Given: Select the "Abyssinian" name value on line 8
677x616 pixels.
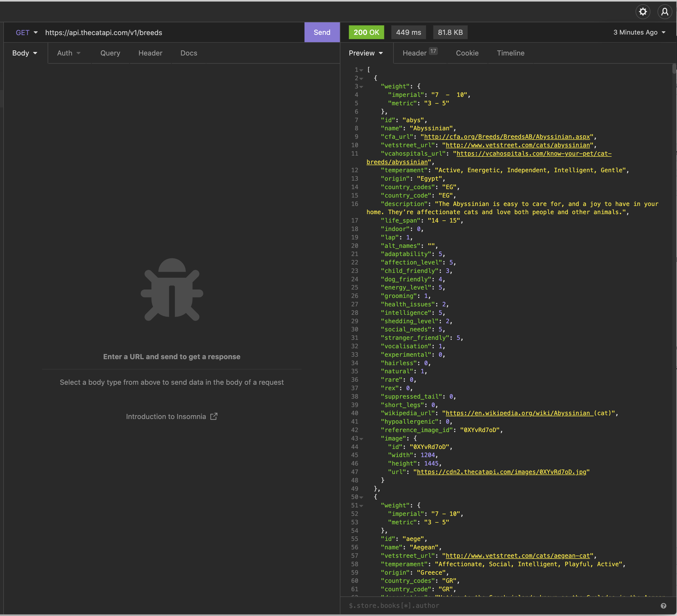Looking at the screenshot, I should tap(431, 128).
